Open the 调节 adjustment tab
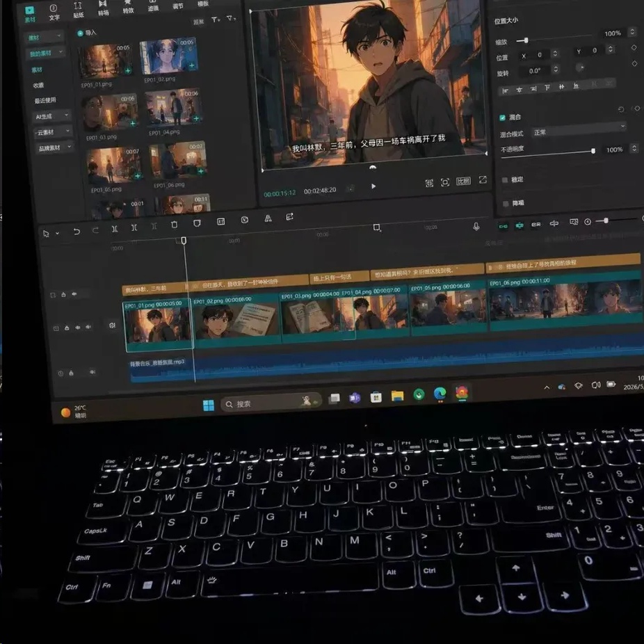This screenshot has height=644, width=644. click(178, 5)
